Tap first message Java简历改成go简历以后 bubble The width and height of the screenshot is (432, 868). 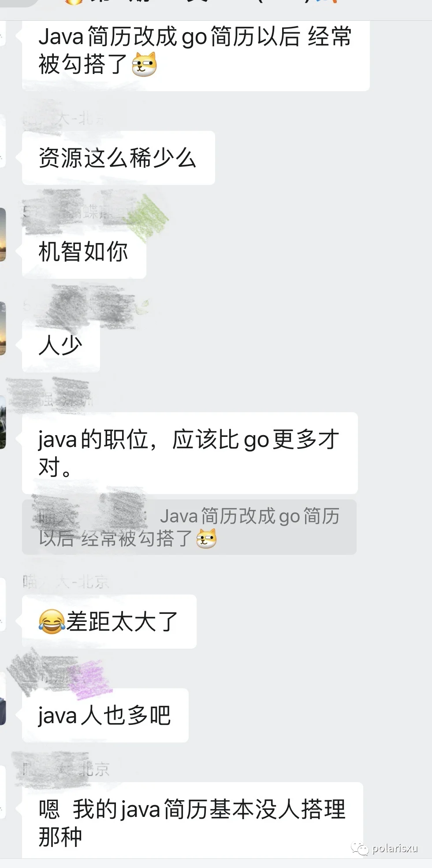pyautogui.click(x=196, y=56)
